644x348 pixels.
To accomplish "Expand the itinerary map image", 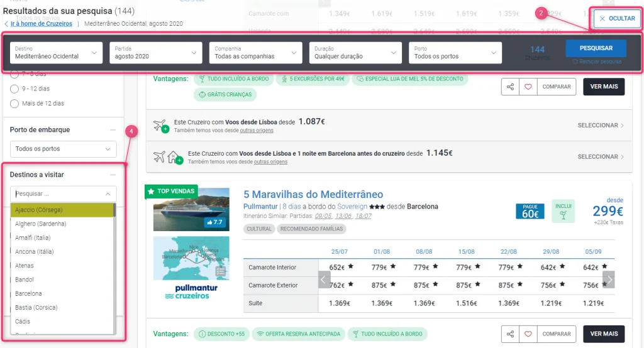I will coord(220,271).
